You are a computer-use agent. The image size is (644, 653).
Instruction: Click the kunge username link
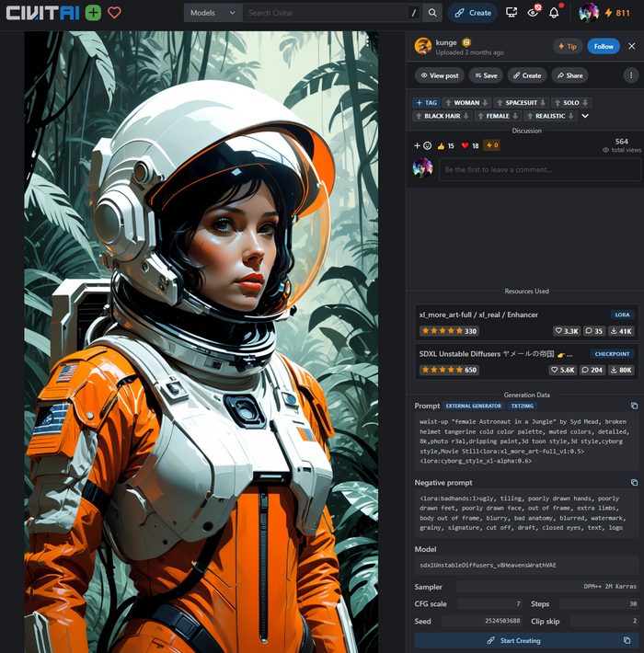click(446, 42)
